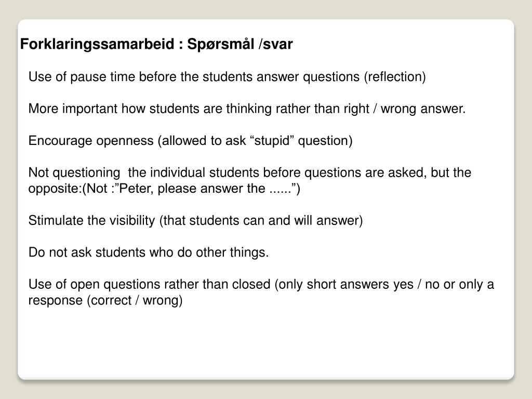Select the word 'reflection' in parentheses

click(395, 77)
